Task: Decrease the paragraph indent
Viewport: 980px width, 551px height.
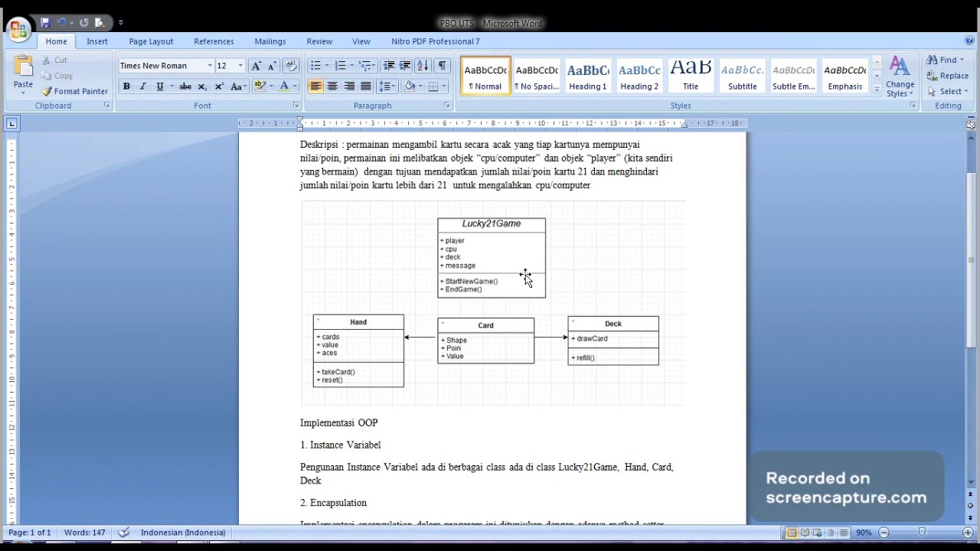Action: coord(389,66)
